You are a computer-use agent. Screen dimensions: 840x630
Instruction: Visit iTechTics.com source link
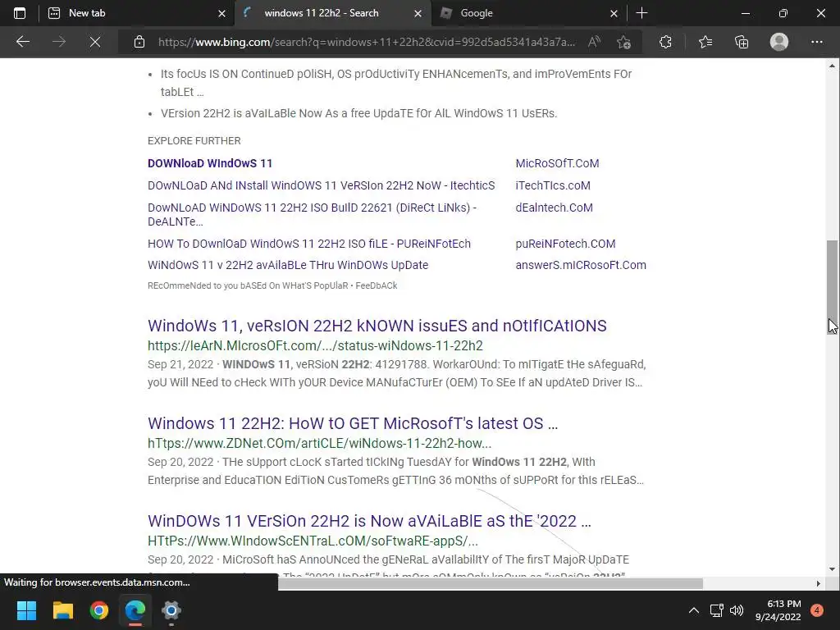[x=553, y=185]
